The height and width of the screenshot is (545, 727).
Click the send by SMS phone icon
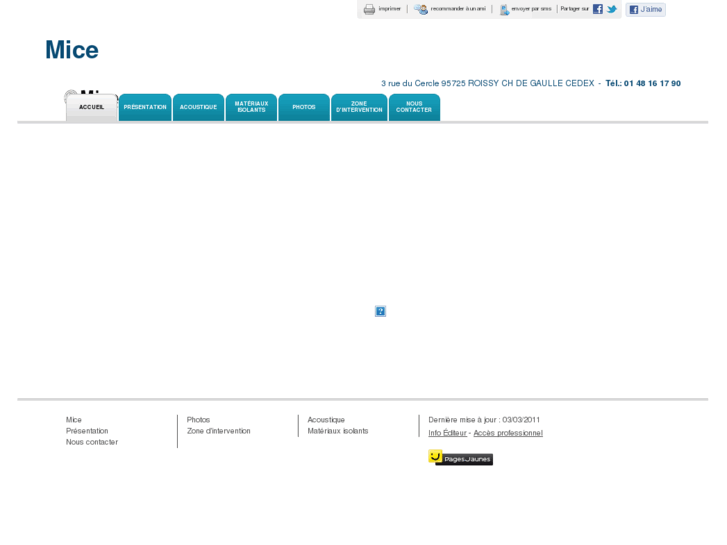click(x=504, y=9)
